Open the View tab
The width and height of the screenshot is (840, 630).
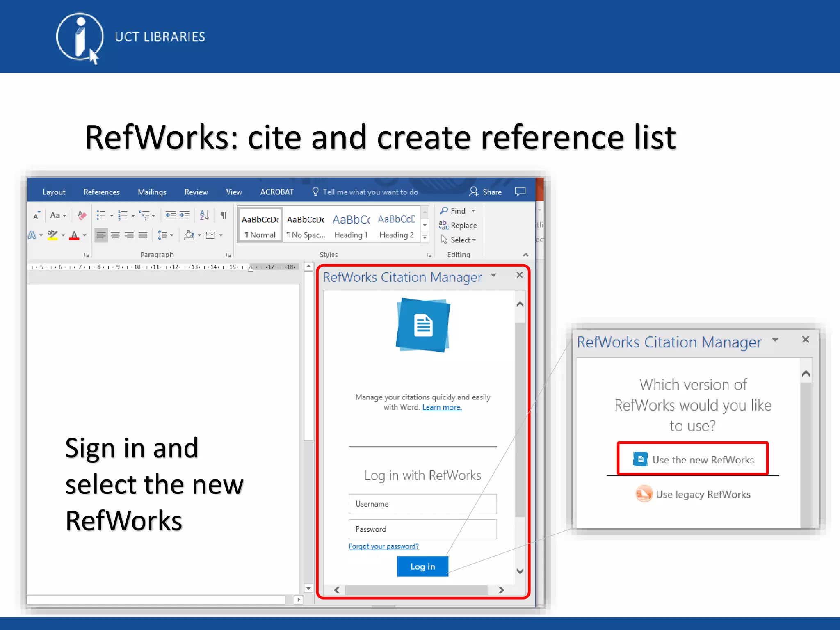click(x=234, y=192)
